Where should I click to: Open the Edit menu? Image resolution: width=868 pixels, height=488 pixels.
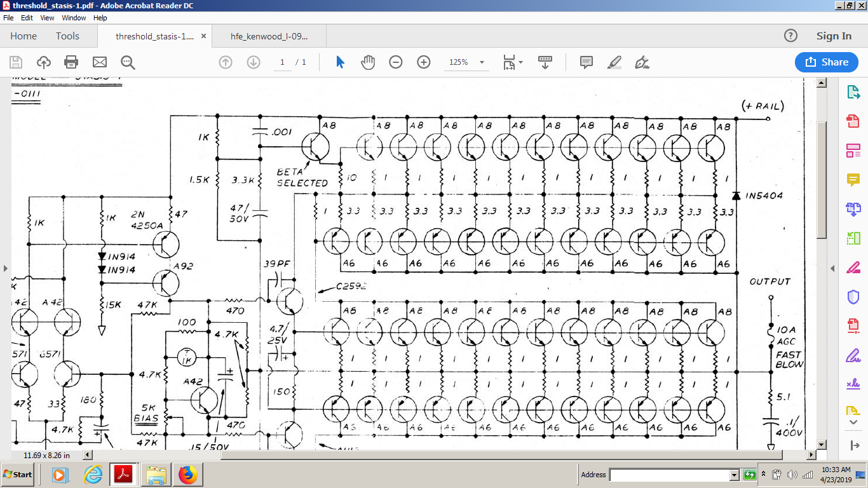[27, 18]
